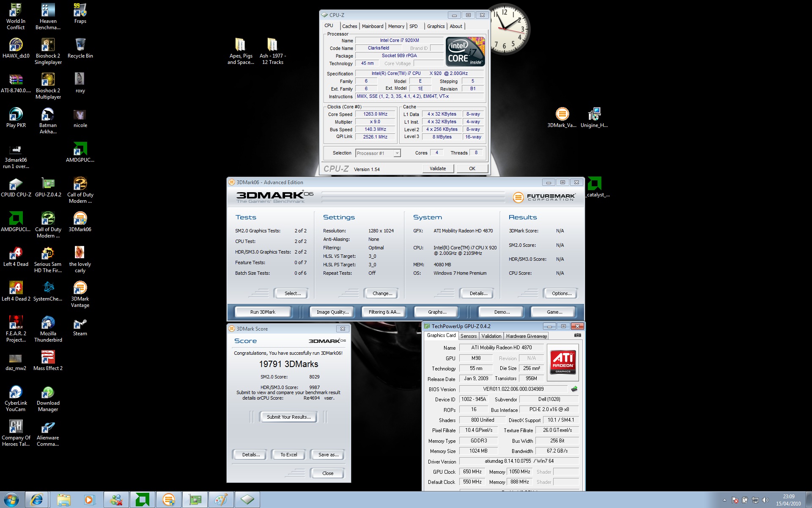This screenshot has height=508, width=812.
Task: Open the Steam desktop icon
Action: point(80,324)
